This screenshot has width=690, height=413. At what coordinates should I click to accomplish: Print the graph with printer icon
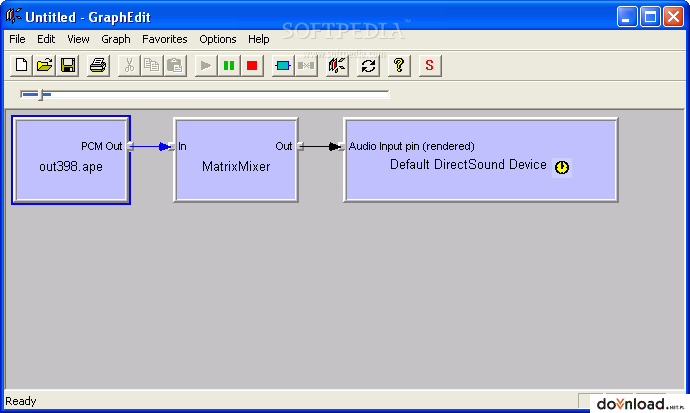pos(98,66)
